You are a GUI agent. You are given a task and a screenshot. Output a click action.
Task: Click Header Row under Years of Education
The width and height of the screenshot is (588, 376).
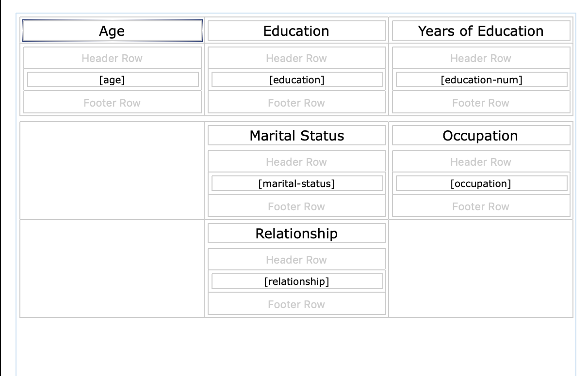[481, 58]
